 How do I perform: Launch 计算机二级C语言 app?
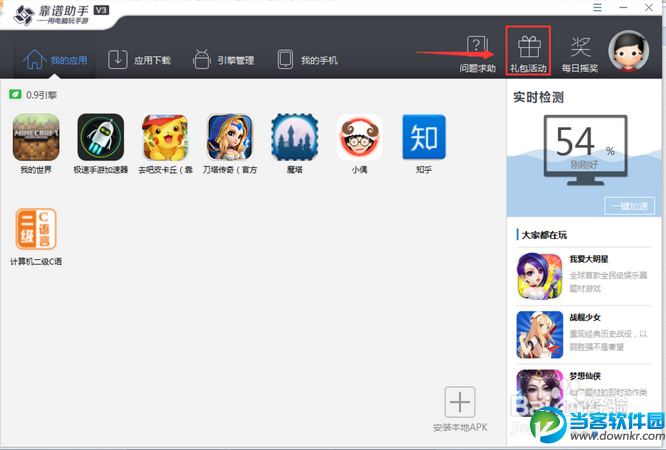pos(36,229)
